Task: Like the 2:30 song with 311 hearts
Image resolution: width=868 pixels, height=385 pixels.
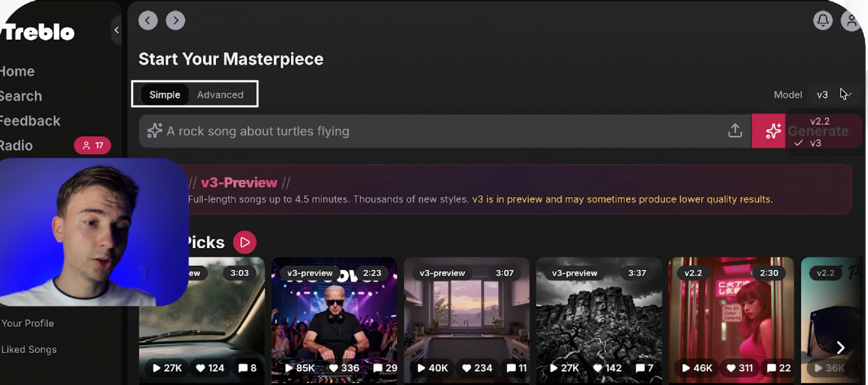Action: pyautogui.click(x=740, y=368)
